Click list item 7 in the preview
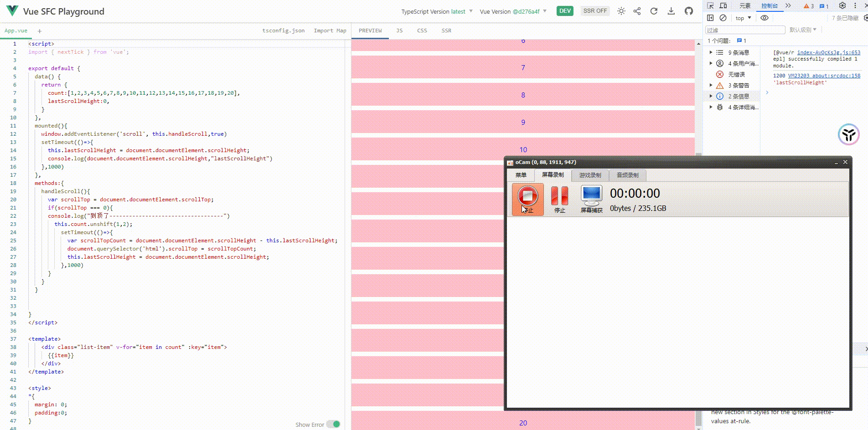 pos(523,67)
